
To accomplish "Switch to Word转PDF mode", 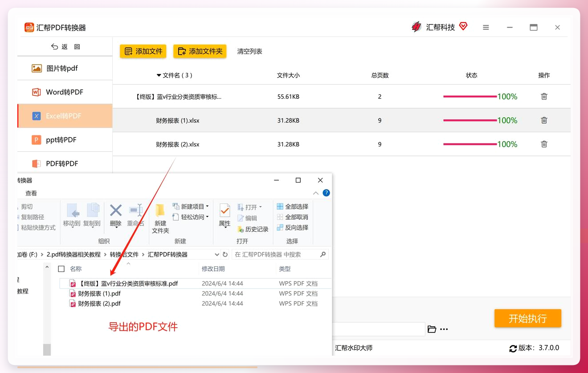I will pyautogui.click(x=65, y=92).
